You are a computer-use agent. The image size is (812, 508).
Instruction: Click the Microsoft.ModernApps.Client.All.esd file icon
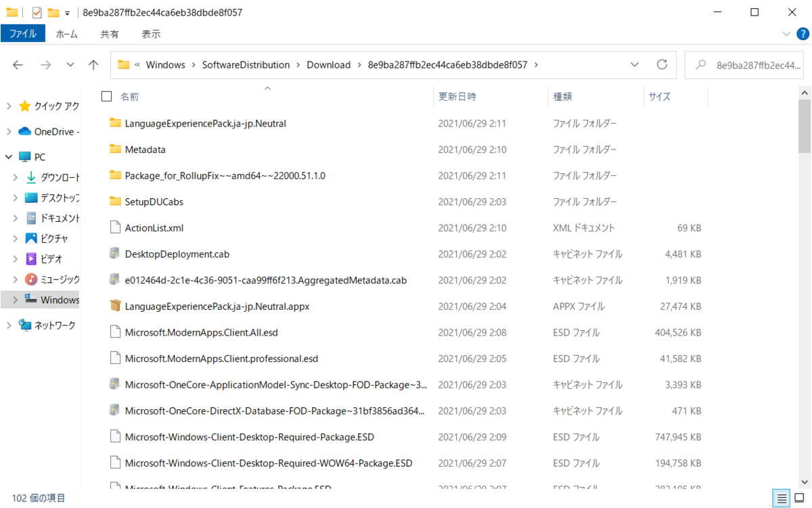[114, 332]
